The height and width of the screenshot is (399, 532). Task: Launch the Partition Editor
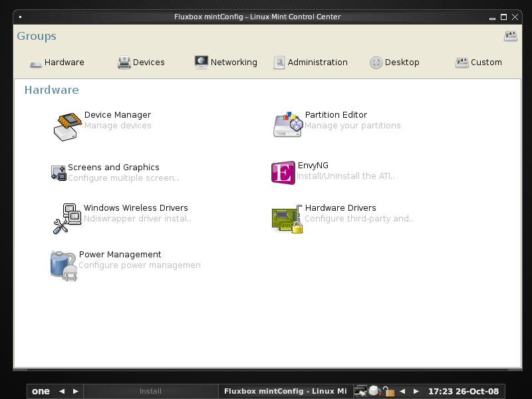click(335, 115)
